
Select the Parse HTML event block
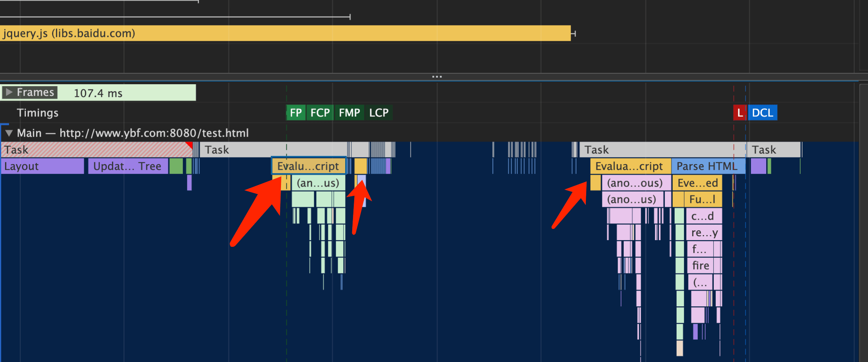(x=708, y=166)
